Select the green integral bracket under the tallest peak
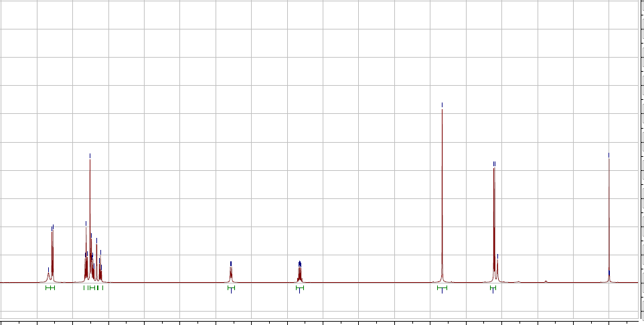The width and height of the screenshot is (644, 325). (442, 288)
